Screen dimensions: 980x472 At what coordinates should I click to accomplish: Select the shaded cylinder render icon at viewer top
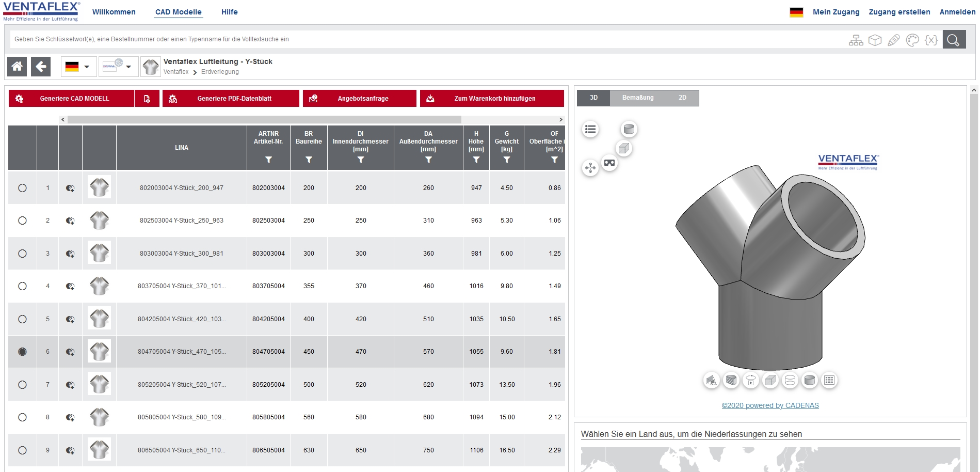(629, 129)
